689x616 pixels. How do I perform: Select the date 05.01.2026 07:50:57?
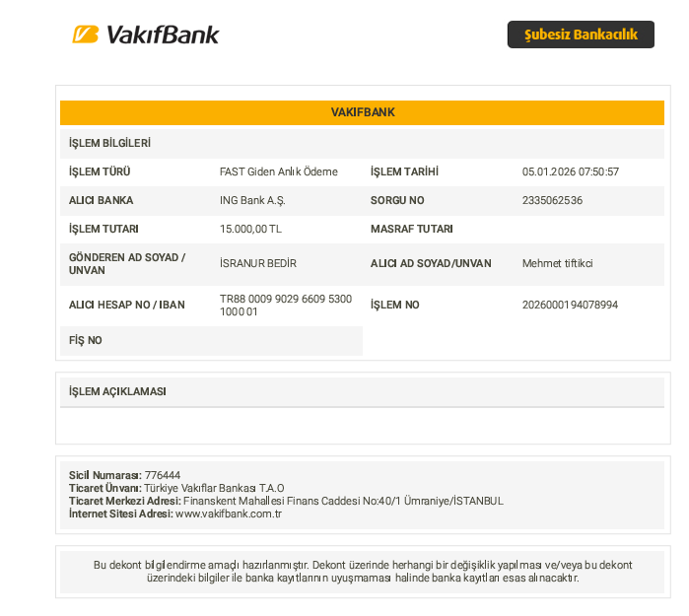coord(571,171)
